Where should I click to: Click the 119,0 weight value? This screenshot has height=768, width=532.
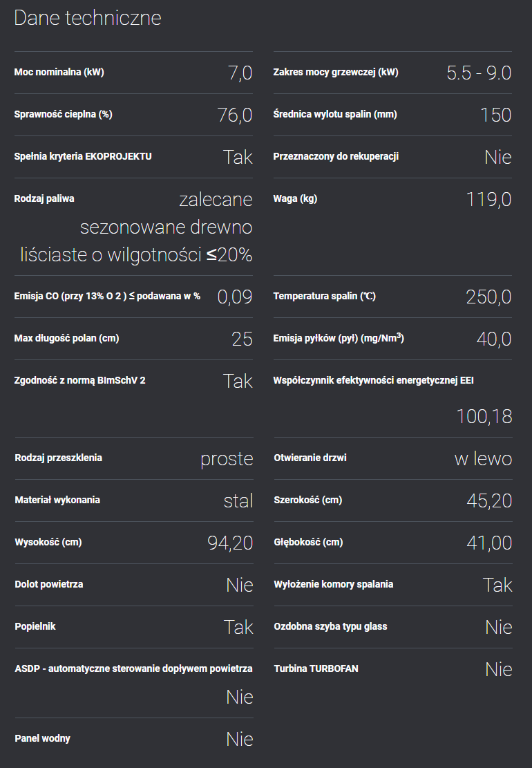tap(489, 199)
